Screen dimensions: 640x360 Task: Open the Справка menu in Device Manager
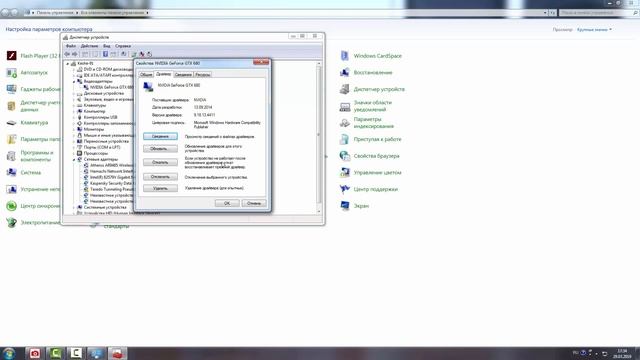point(123,46)
